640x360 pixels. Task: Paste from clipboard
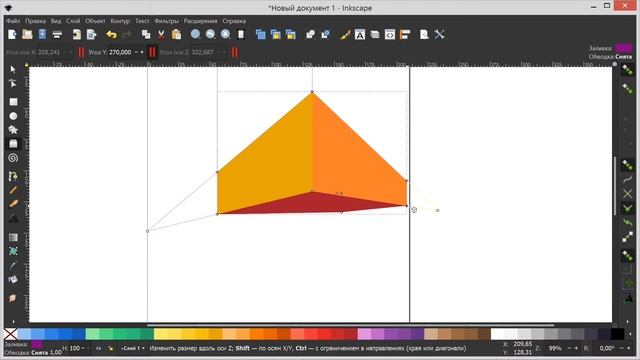click(176, 35)
